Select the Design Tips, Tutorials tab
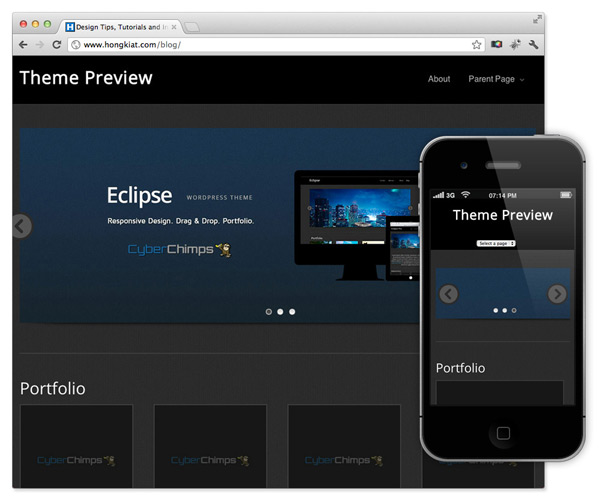 [119, 27]
